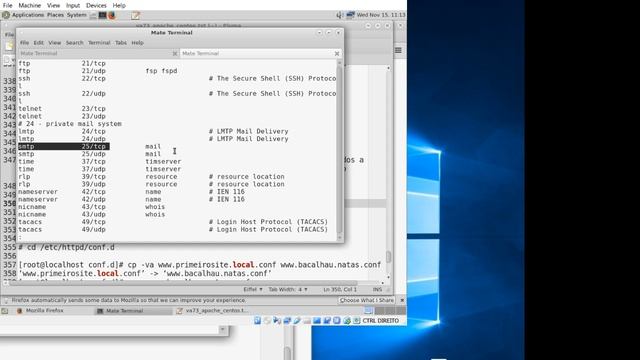Click the CTRL DIREITO host key indicator
This screenshot has width=640, height=360.
[x=380, y=321]
